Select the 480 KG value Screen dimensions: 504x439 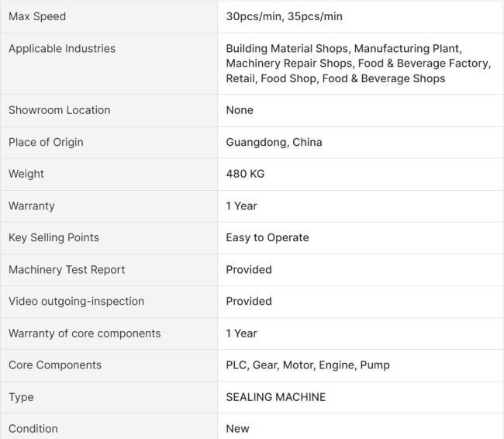click(x=245, y=174)
